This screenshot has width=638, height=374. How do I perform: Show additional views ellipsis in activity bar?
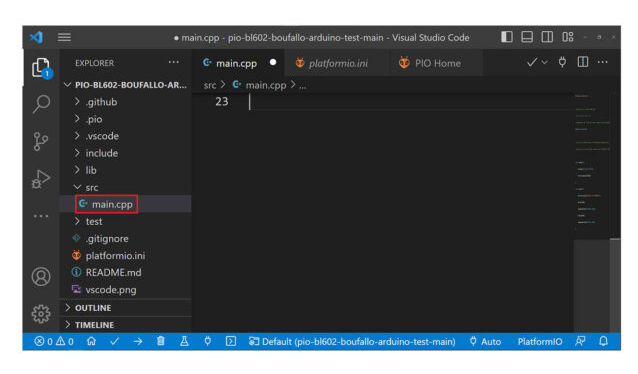coord(41,216)
